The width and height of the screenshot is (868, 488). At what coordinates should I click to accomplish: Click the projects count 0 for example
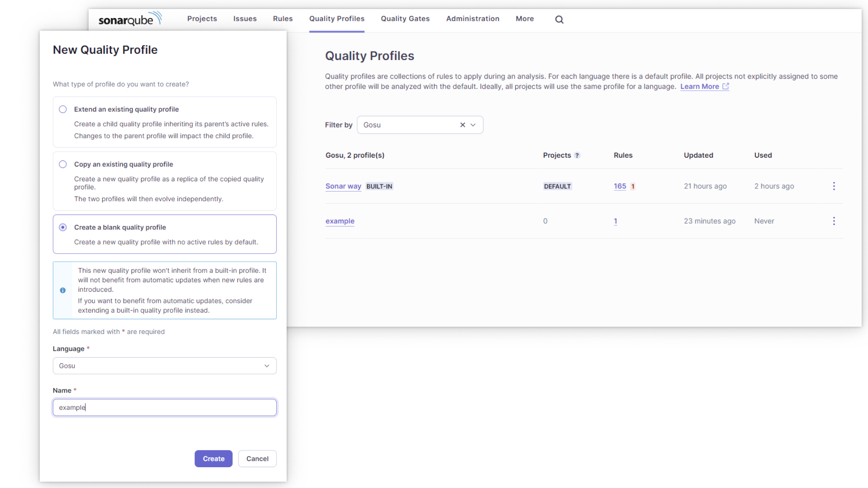tap(545, 221)
